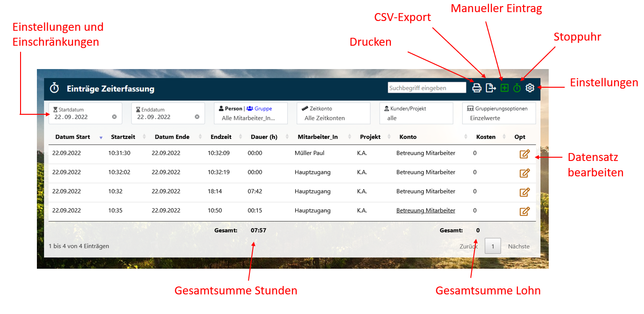644x314 pixels.
Task: Edit the Müller Paul entry
Action: point(524,154)
